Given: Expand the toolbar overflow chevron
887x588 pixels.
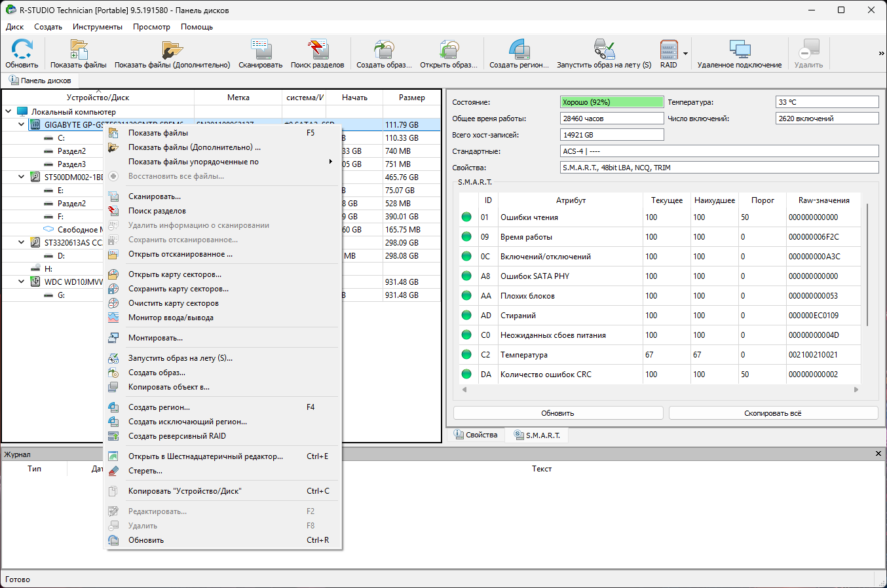Looking at the screenshot, I should coord(881,54).
